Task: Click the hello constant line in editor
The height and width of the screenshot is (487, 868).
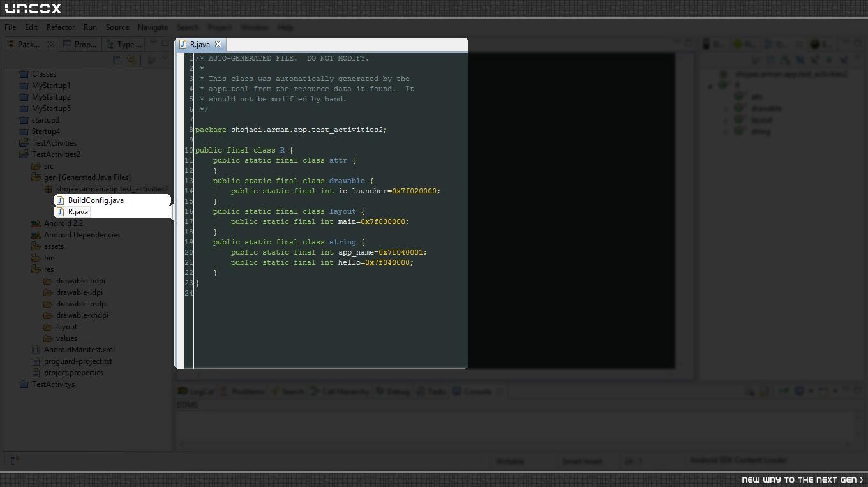Action: [x=322, y=262]
